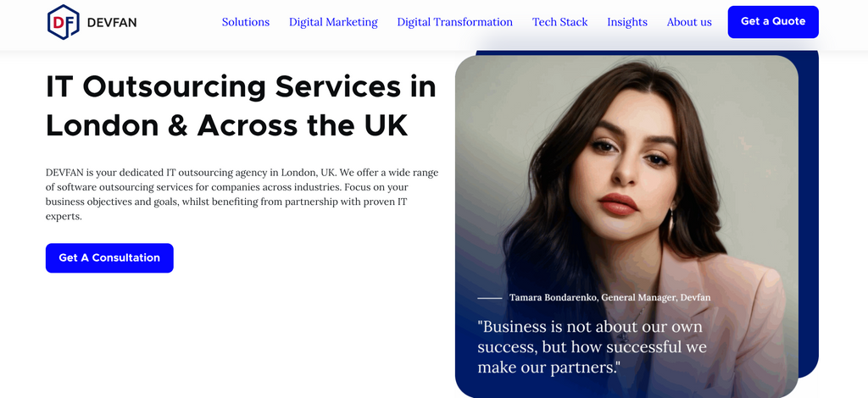This screenshot has height=398, width=868.
Task: Visit the About us page link
Action: 689,22
